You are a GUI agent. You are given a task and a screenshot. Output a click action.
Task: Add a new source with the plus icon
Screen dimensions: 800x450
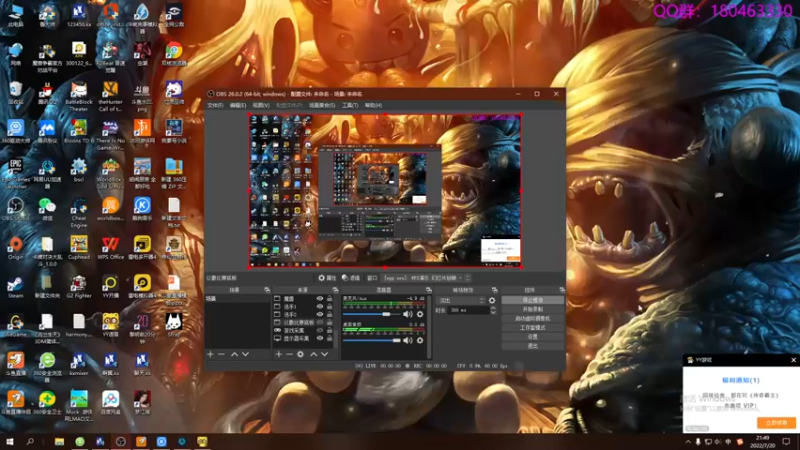coord(279,354)
